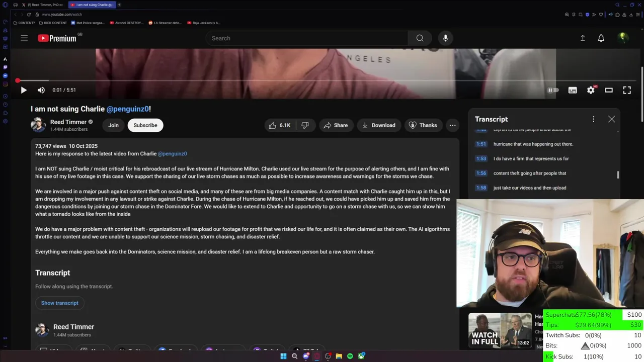This screenshot has width=644, height=362.
Task: Open the CONTENT? bookmark folder
Action: pos(24,23)
